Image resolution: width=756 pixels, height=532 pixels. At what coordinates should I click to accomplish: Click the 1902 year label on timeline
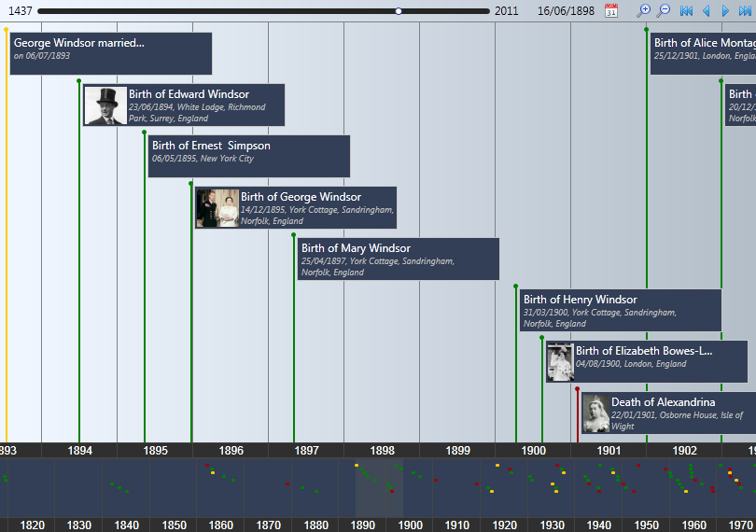click(685, 451)
